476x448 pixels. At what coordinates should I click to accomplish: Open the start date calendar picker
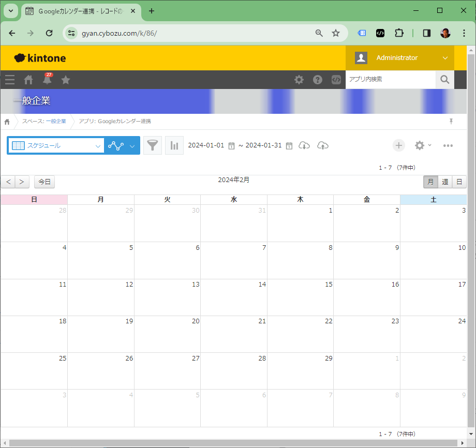pyautogui.click(x=231, y=146)
